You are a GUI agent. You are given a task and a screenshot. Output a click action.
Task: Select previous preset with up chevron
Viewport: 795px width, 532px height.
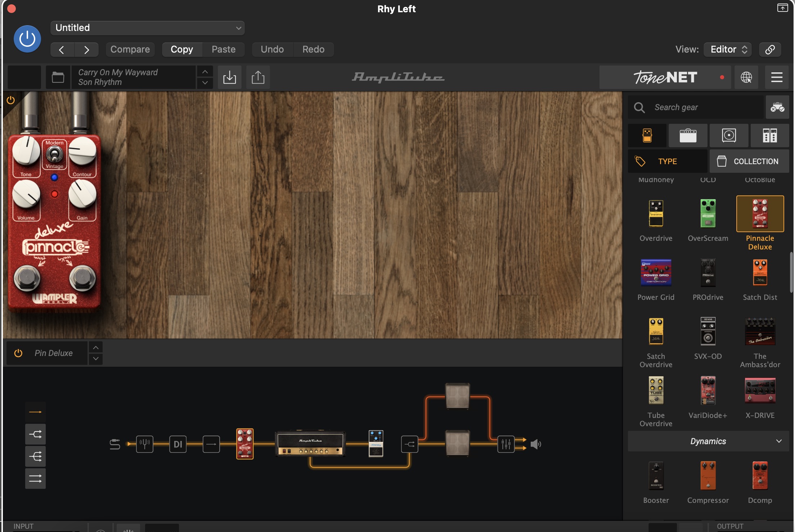205,72
